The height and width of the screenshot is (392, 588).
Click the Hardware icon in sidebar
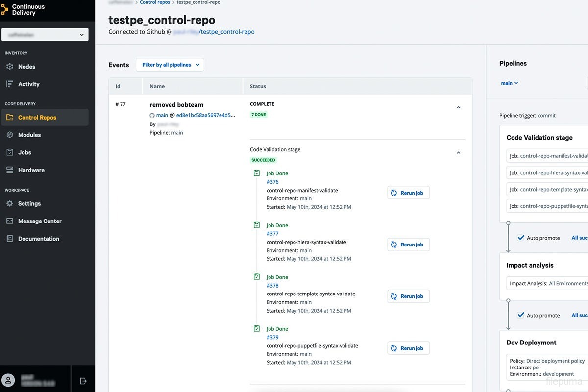[x=10, y=170]
